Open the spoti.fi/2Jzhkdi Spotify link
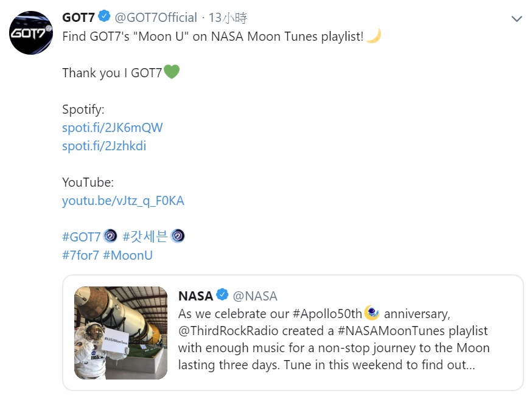532x399 pixels. point(104,146)
